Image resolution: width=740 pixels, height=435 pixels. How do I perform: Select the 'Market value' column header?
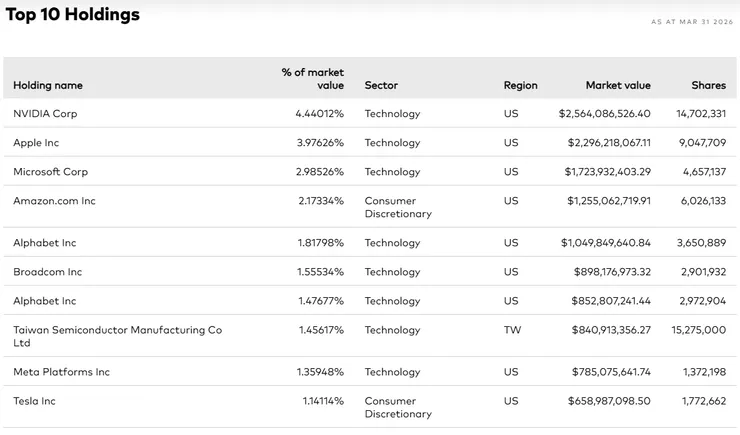pos(618,85)
